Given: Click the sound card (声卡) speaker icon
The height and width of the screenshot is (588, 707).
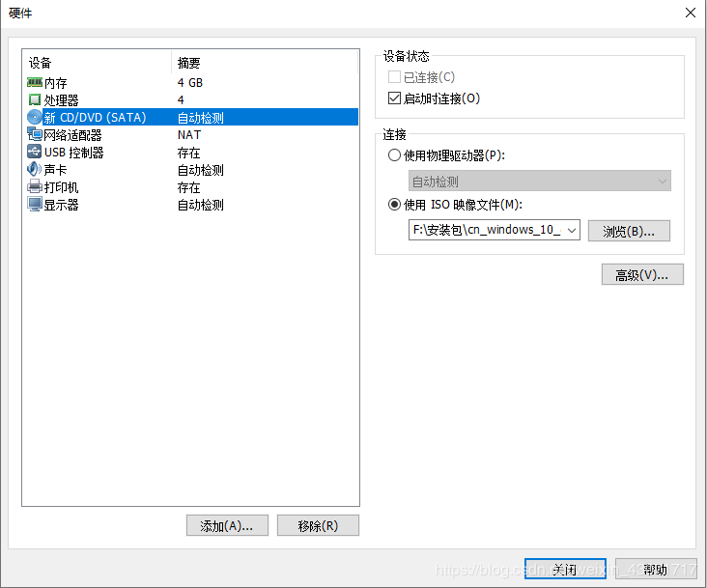Looking at the screenshot, I should tap(35, 170).
